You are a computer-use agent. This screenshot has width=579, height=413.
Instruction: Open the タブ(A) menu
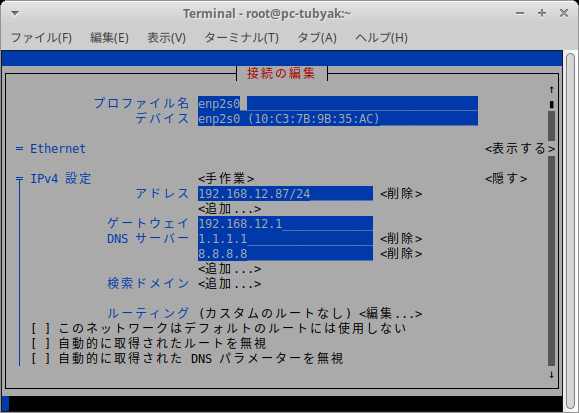[x=317, y=38]
